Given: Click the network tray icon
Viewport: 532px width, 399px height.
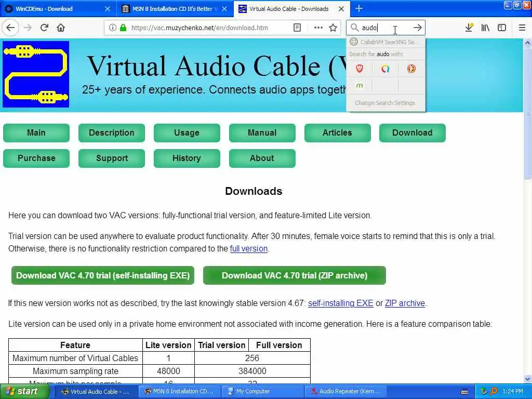Looking at the screenshot, I should click(484, 392).
